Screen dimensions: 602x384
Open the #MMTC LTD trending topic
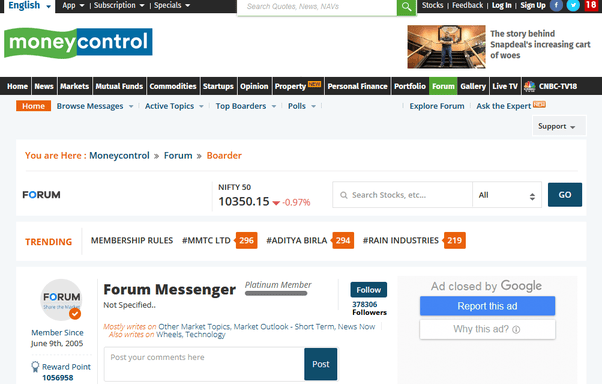(x=206, y=240)
